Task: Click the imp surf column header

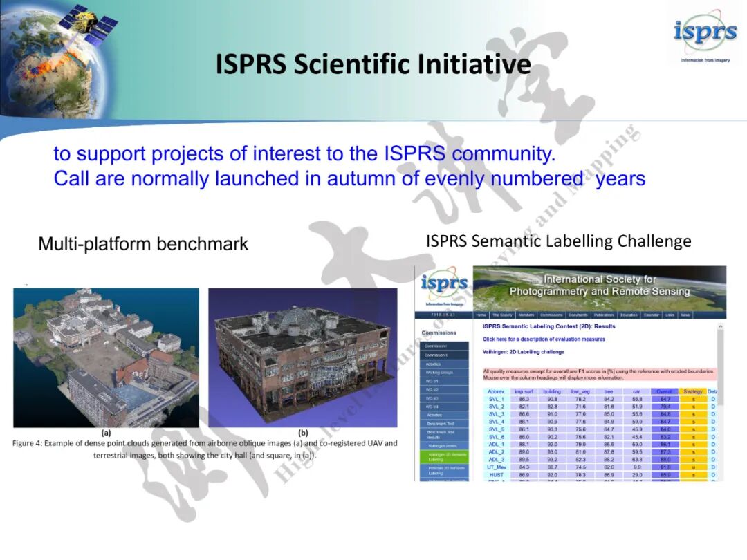Action: tap(524, 391)
